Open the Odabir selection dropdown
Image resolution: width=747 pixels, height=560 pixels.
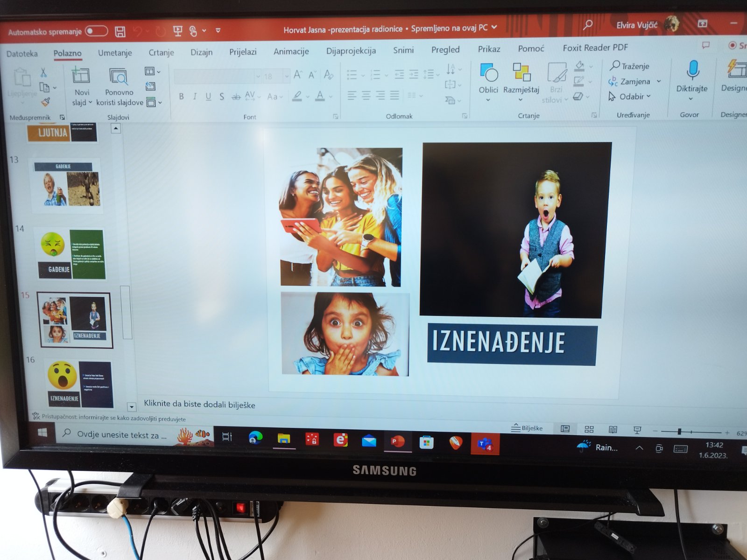pos(629,96)
